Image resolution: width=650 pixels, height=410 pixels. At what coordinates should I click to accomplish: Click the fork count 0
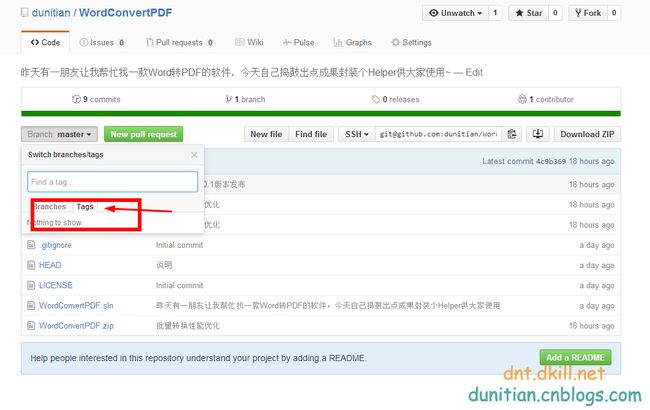614,13
